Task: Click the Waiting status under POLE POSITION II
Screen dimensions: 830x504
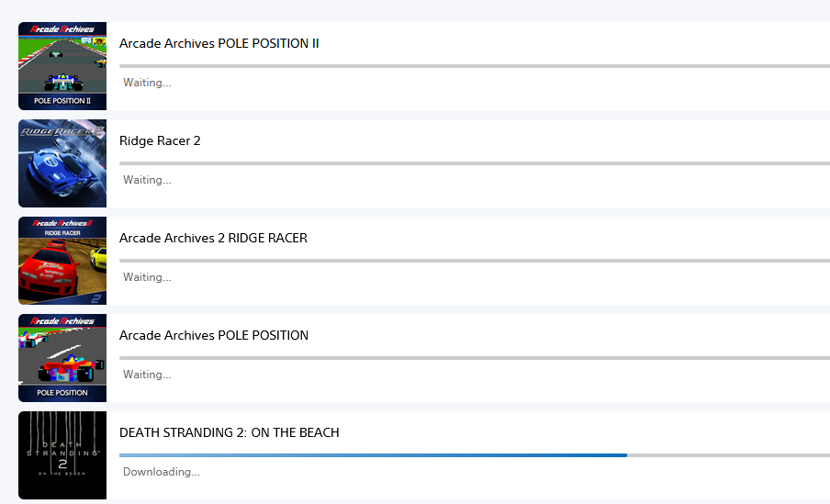Action: 147,83
